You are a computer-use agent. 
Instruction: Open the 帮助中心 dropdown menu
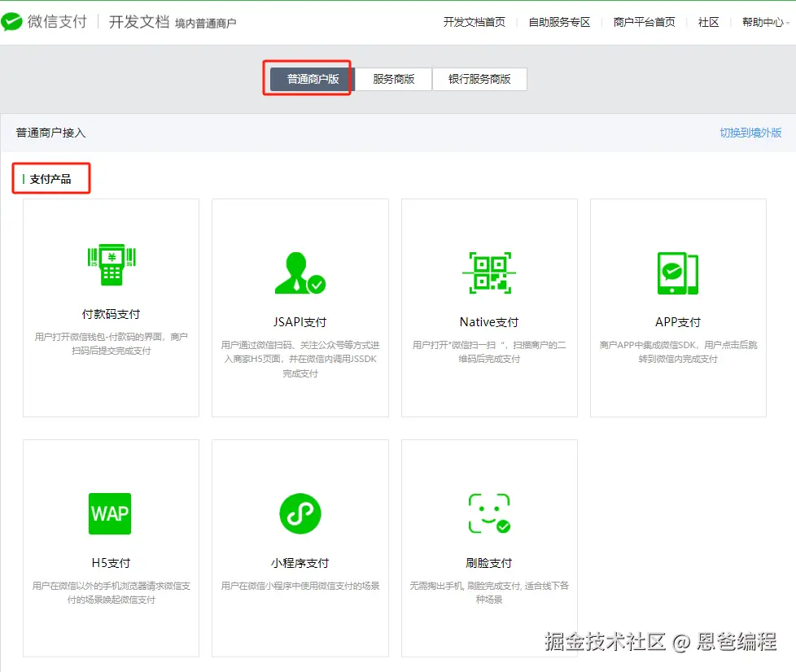coord(763,23)
